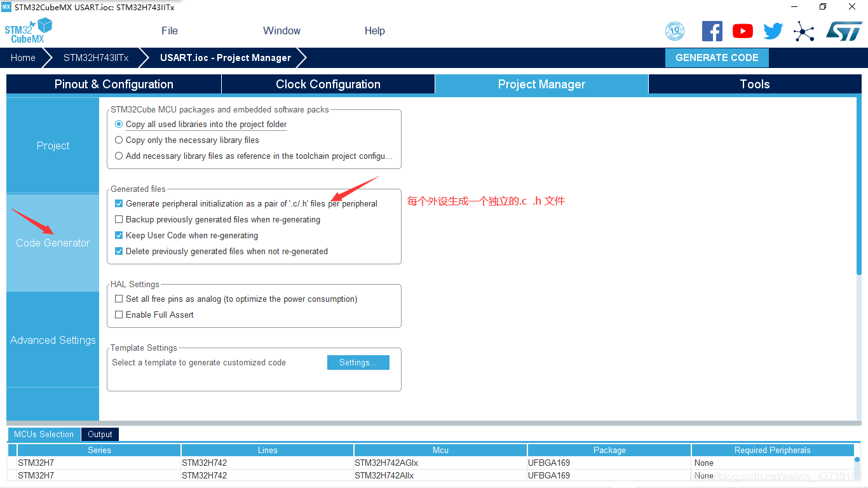The height and width of the screenshot is (488, 868).
Task: Click USART.ioc - Project Manager breadcrumb
Action: tap(226, 57)
